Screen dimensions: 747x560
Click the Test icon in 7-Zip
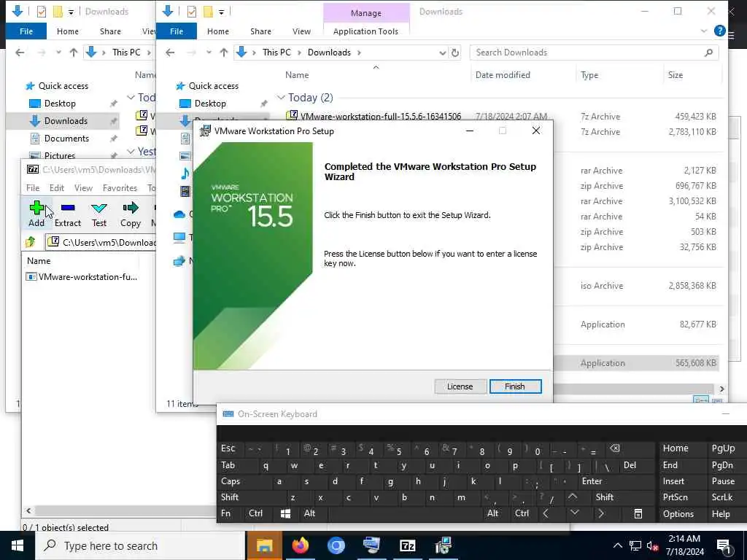click(99, 214)
